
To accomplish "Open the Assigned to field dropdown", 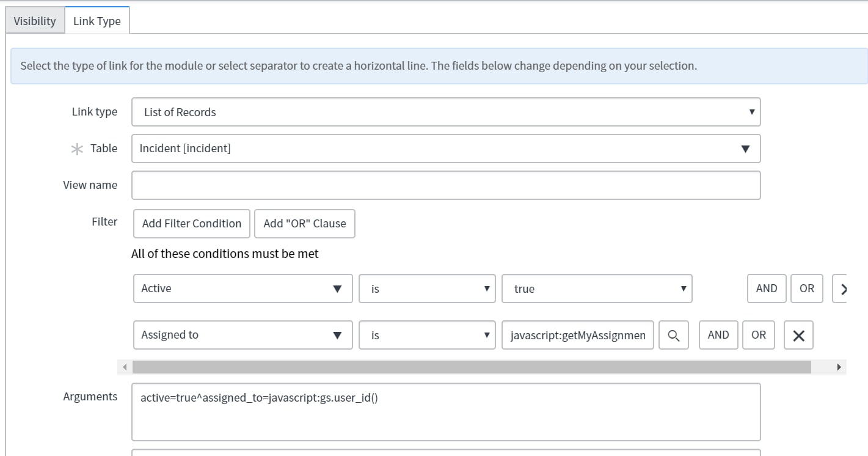I will (x=243, y=335).
